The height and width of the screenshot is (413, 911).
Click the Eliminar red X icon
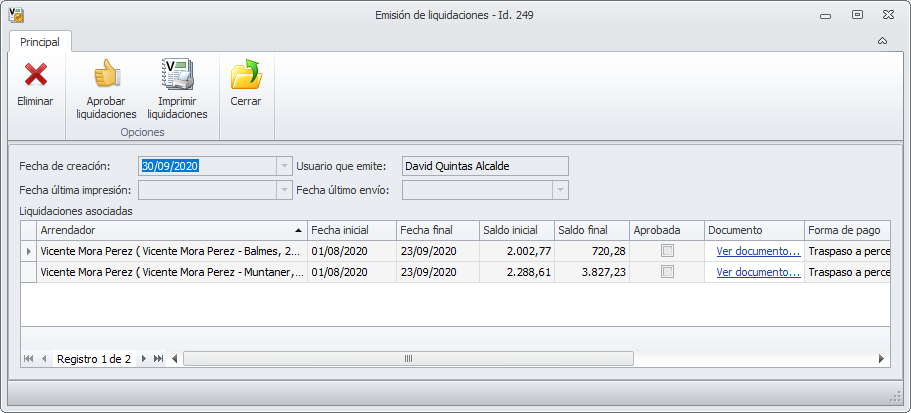coord(35,74)
